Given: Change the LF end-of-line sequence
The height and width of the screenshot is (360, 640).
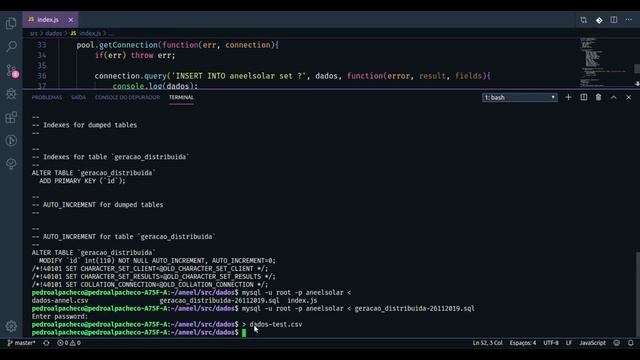Looking at the screenshot, I should click(x=569, y=343).
